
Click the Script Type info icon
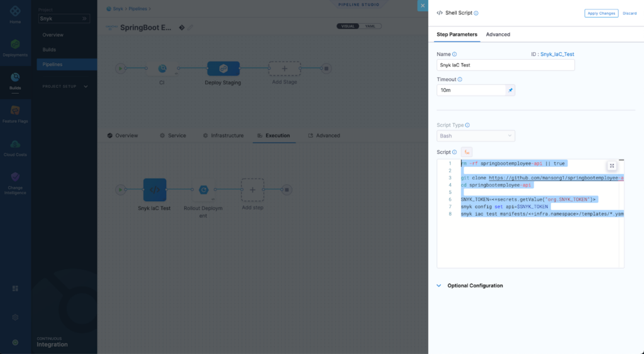click(467, 125)
